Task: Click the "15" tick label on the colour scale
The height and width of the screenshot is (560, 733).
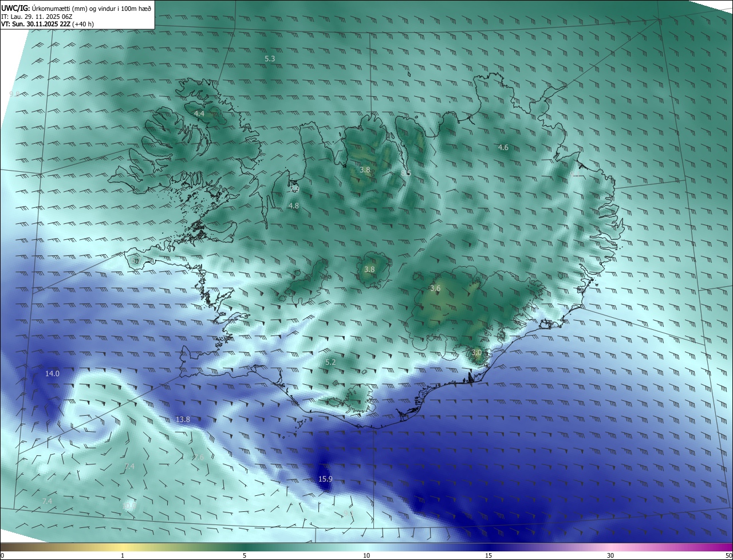Action: [x=488, y=556]
